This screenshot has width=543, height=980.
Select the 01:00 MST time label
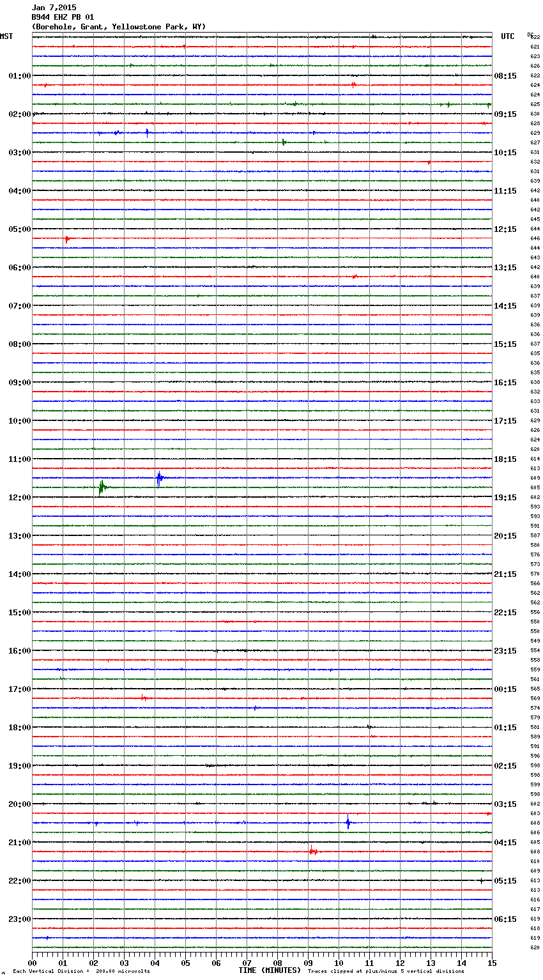coord(19,76)
